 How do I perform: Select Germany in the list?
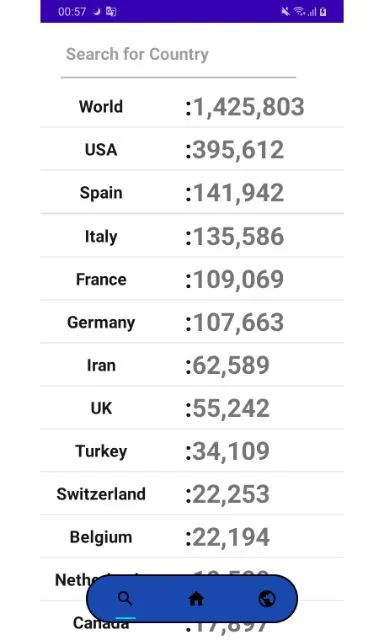tap(192, 322)
